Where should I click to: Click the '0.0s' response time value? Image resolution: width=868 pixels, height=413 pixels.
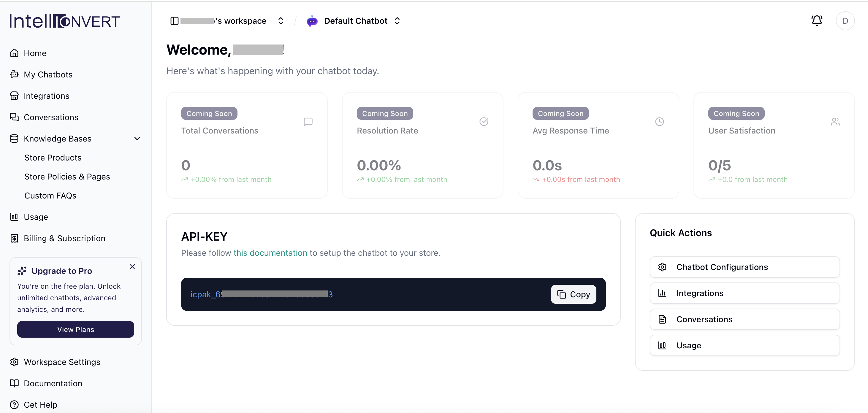tap(547, 165)
